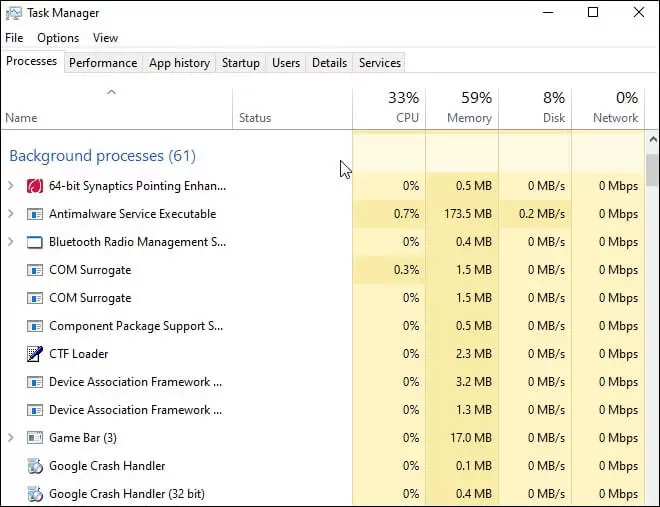Minimize the Task Manager window
The height and width of the screenshot is (507, 660).
pos(548,12)
